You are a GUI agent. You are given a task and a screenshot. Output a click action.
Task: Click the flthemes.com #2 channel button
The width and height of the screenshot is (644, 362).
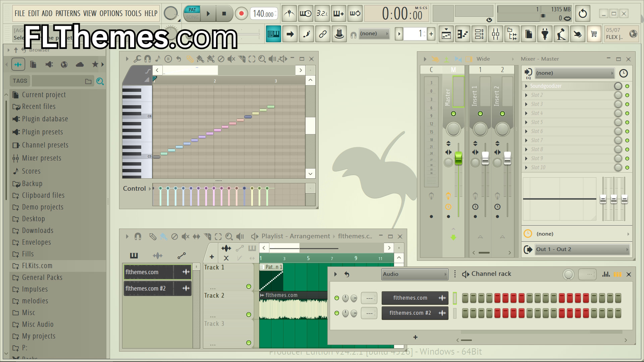(415, 313)
